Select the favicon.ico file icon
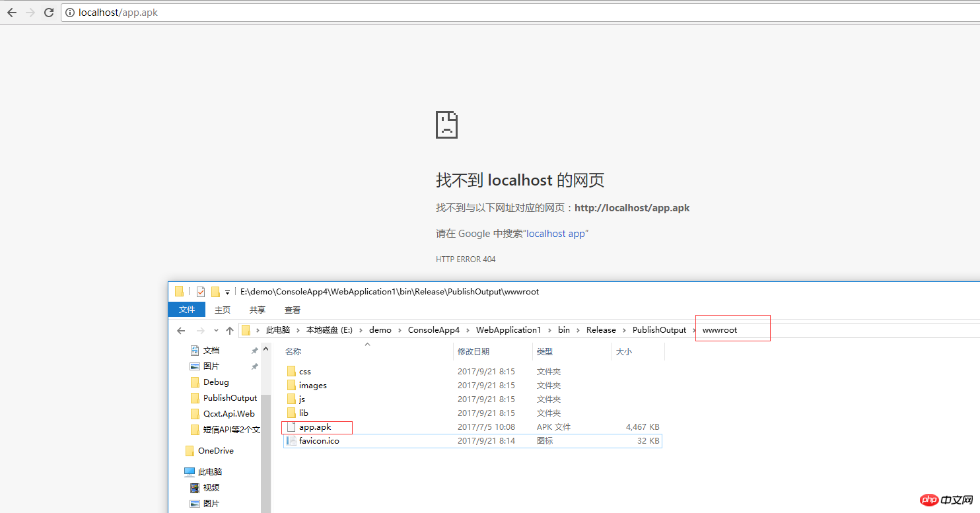 pyautogui.click(x=291, y=440)
